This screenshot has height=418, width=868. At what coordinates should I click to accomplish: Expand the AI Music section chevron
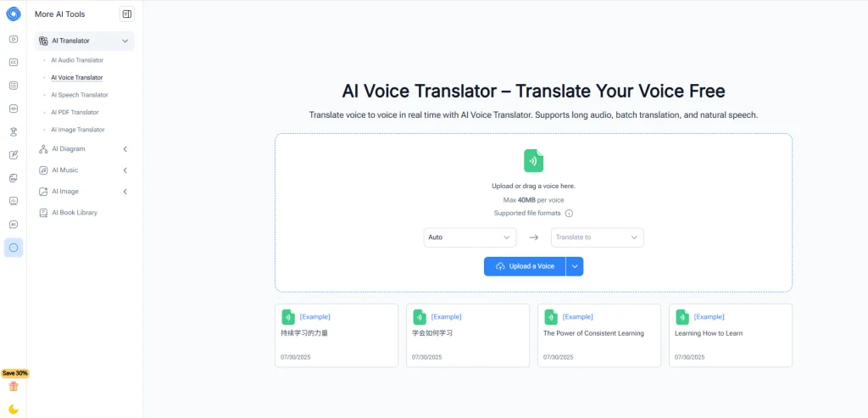point(125,170)
